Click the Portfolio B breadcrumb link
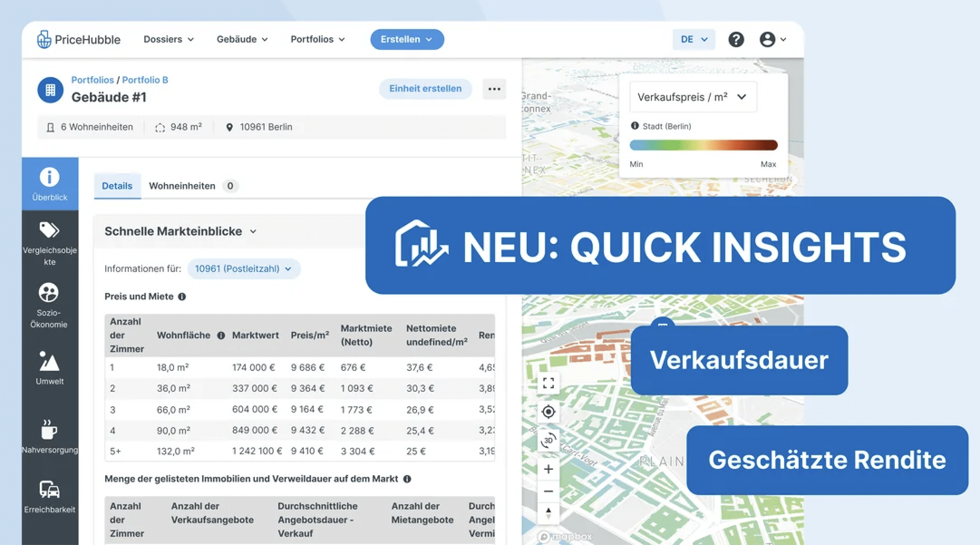Viewport: 980px width, 545px height. point(145,80)
